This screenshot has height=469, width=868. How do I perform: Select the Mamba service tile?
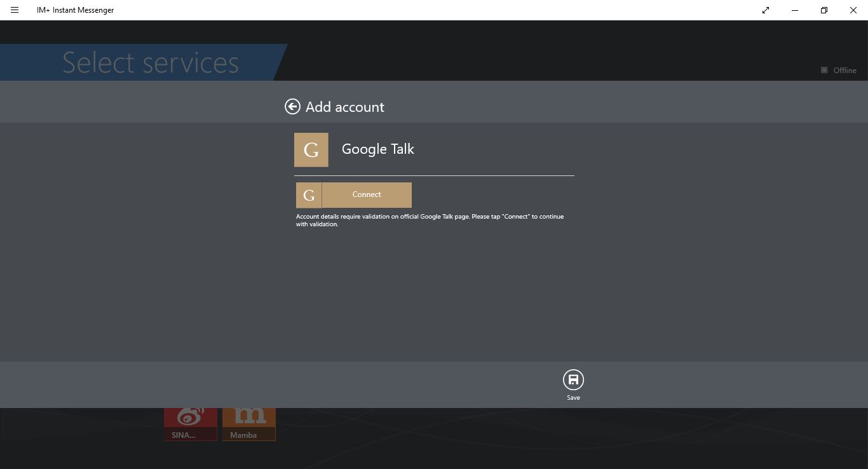[x=249, y=424]
